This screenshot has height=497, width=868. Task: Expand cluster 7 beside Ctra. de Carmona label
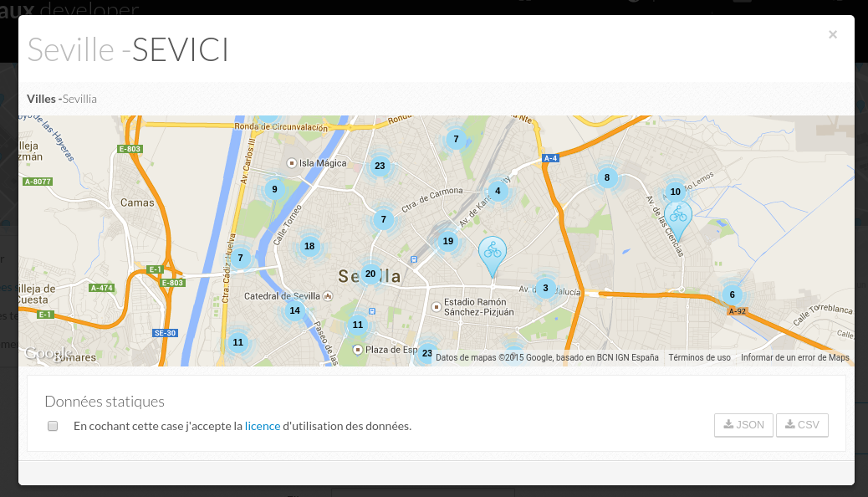pos(384,219)
